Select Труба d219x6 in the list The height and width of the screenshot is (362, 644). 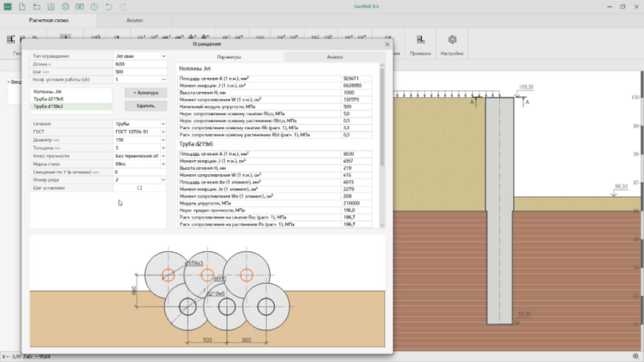[x=70, y=99]
